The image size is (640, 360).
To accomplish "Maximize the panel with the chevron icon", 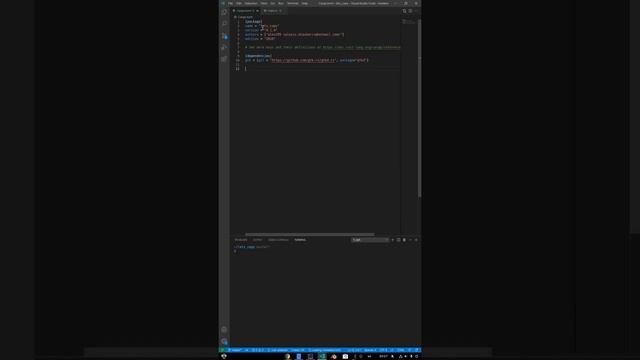I will pos(410,240).
